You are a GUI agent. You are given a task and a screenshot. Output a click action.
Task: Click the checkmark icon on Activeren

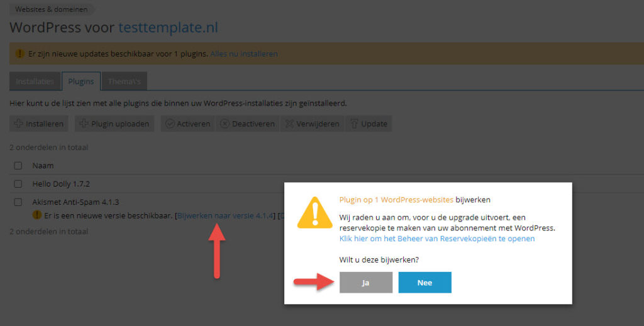coord(170,124)
